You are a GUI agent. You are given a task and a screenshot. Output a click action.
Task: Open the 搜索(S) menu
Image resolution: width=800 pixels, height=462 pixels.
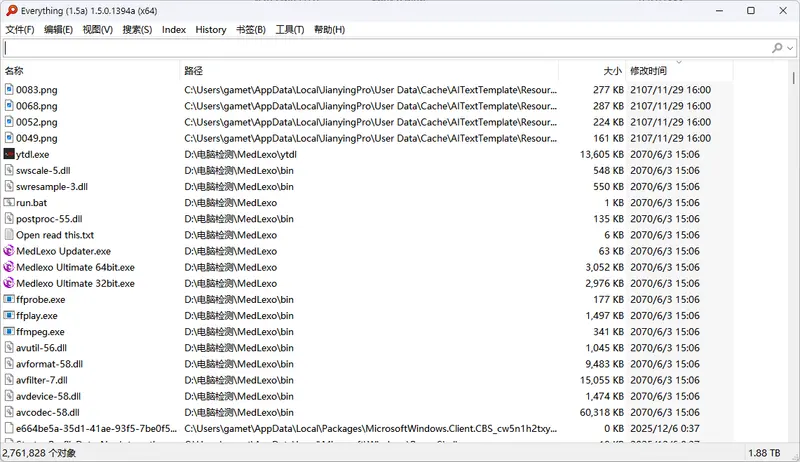coord(137,30)
